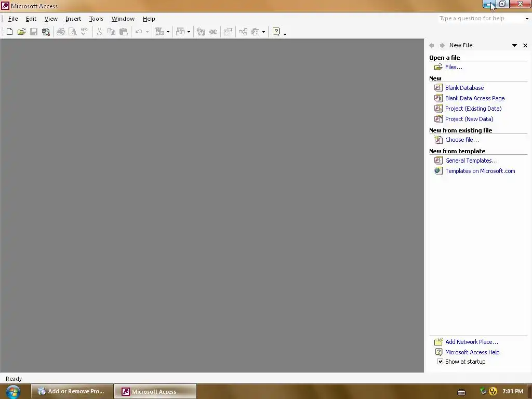Close the New File task pane
This screenshot has width=532, height=399.
(525, 46)
